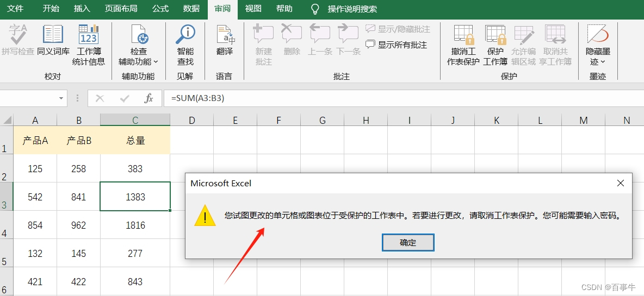The height and width of the screenshot is (296, 644).
Task: Click the Spelling check (拼写检查) icon
Action: (x=17, y=34)
